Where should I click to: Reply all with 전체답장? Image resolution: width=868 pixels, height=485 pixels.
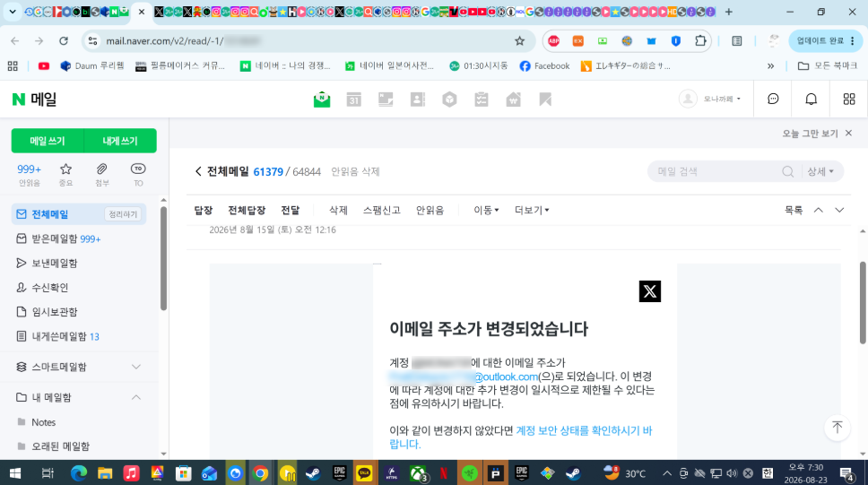point(247,211)
